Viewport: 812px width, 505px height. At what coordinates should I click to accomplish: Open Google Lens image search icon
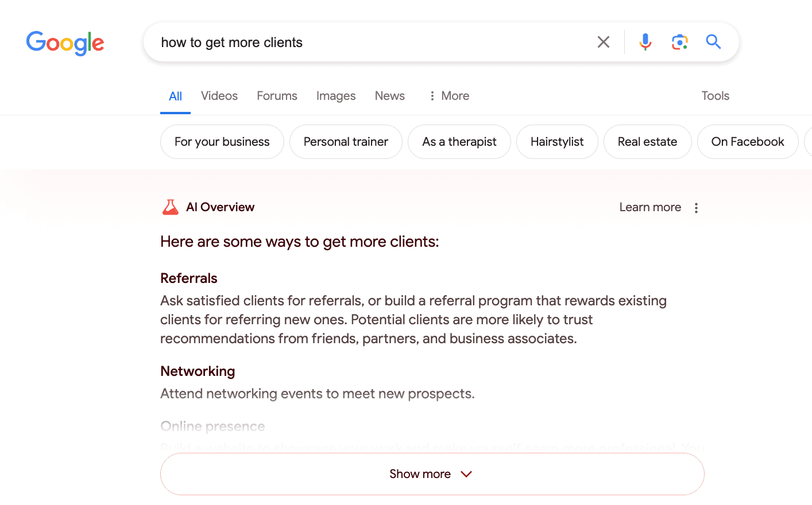tap(680, 42)
